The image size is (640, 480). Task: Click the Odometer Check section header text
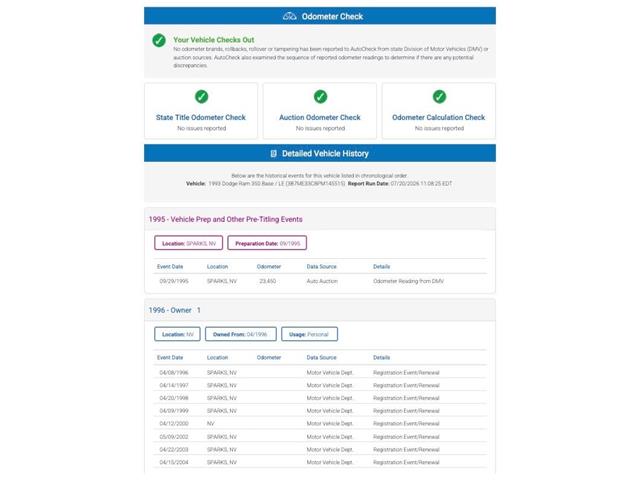click(332, 16)
